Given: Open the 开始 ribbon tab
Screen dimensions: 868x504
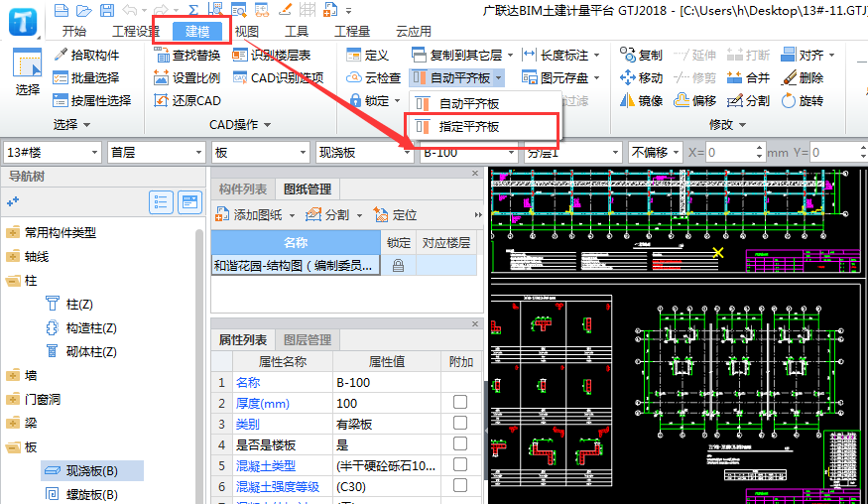Looking at the screenshot, I should click(74, 32).
